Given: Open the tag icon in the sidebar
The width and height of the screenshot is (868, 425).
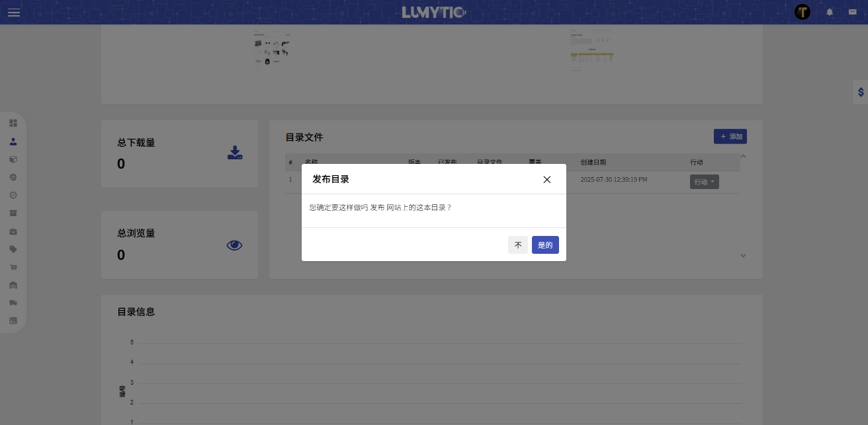Looking at the screenshot, I should pyautogui.click(x=13, y=249).
